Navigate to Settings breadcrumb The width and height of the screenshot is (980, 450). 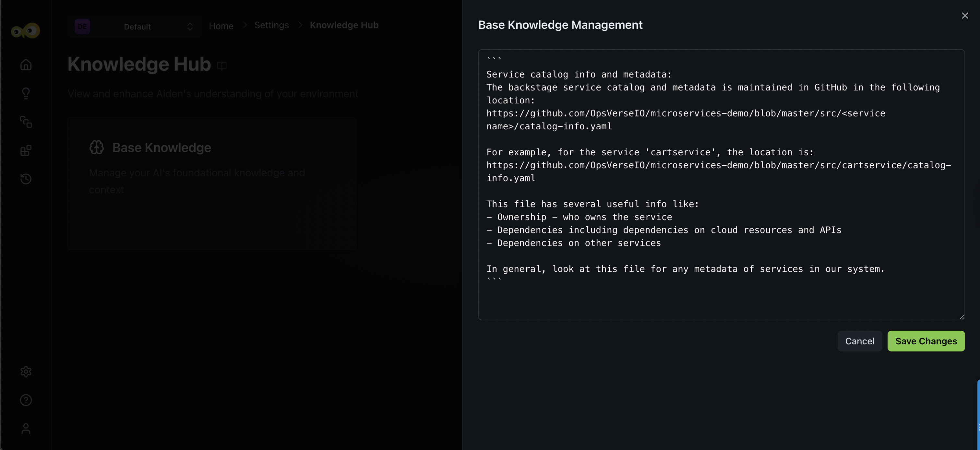click(x=271, y=25)
